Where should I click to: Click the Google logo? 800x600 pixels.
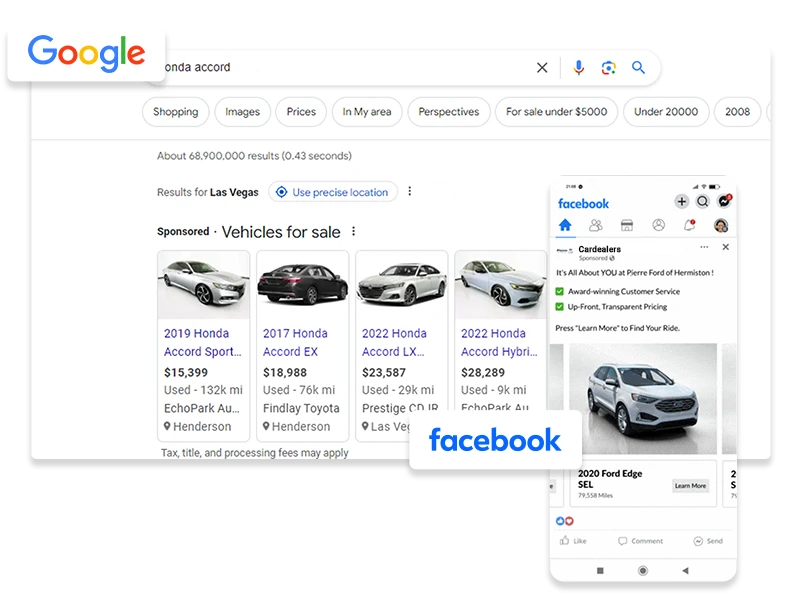pyautogui.click(x=86, y=53)
